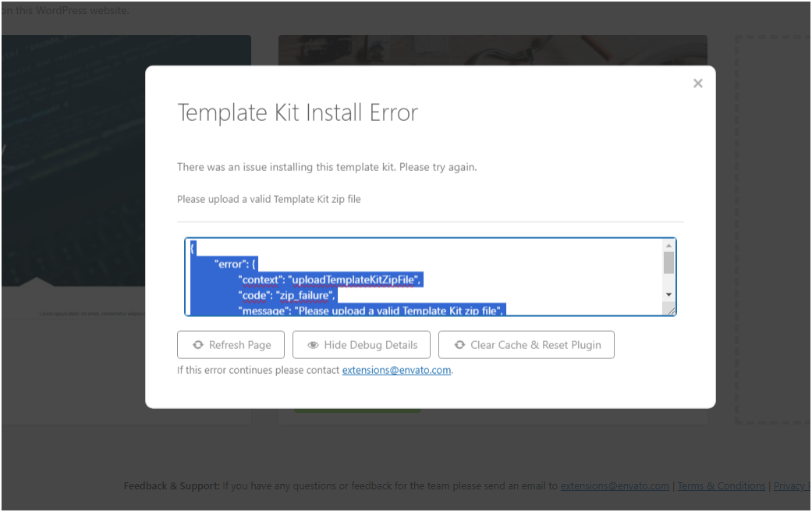Click the resize handle of debug textarea
Screen dimensions: 812x512
[x=671, y=310]
